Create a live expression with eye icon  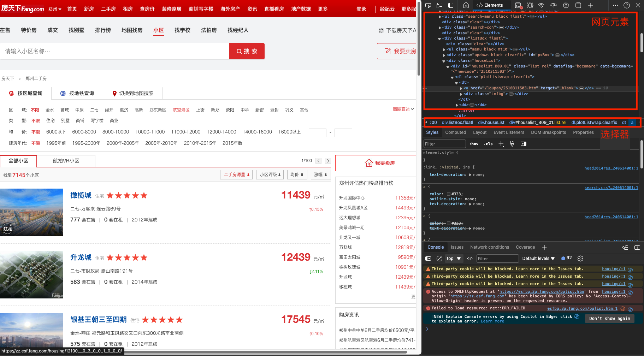470,259
